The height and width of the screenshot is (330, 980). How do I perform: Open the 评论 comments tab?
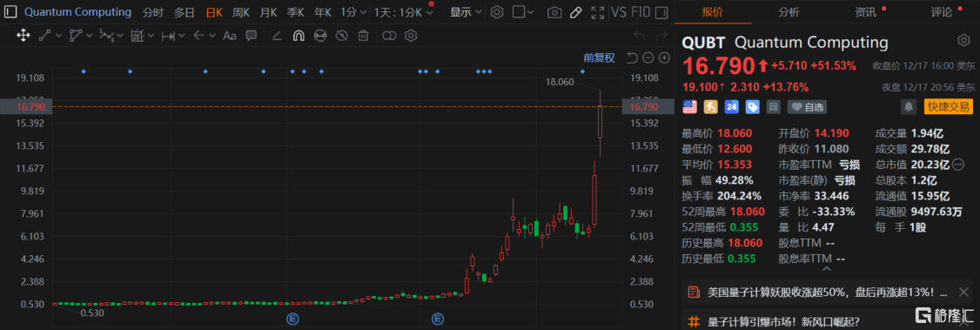click(x=941, y=12)
